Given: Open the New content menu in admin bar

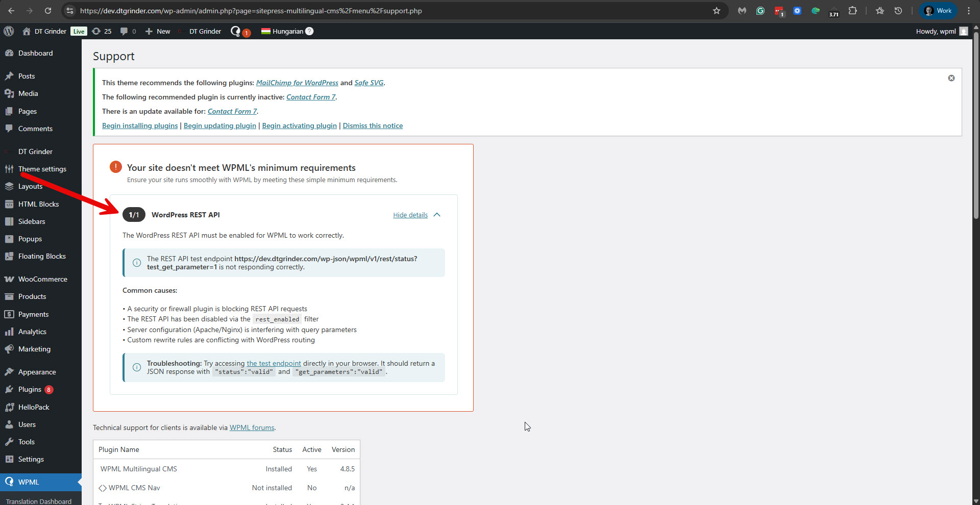Looking at the screenshot, I should [x=158, y=31].
